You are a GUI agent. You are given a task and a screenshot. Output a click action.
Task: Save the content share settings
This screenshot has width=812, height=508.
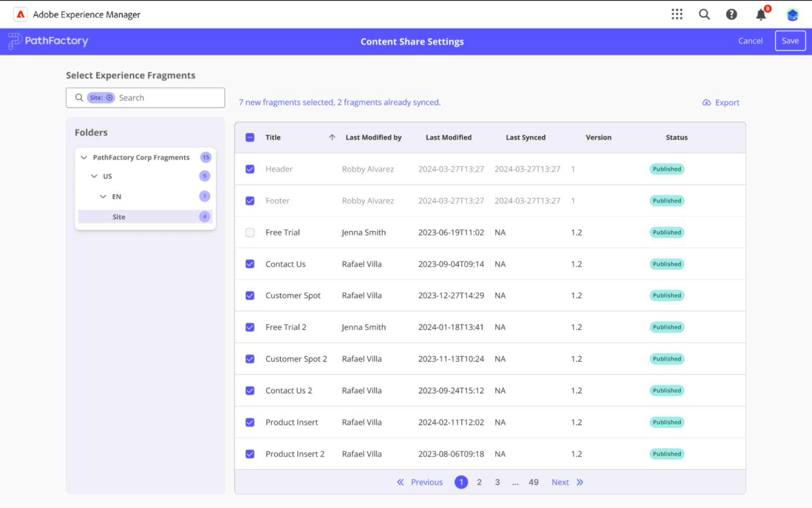(790, 41)
